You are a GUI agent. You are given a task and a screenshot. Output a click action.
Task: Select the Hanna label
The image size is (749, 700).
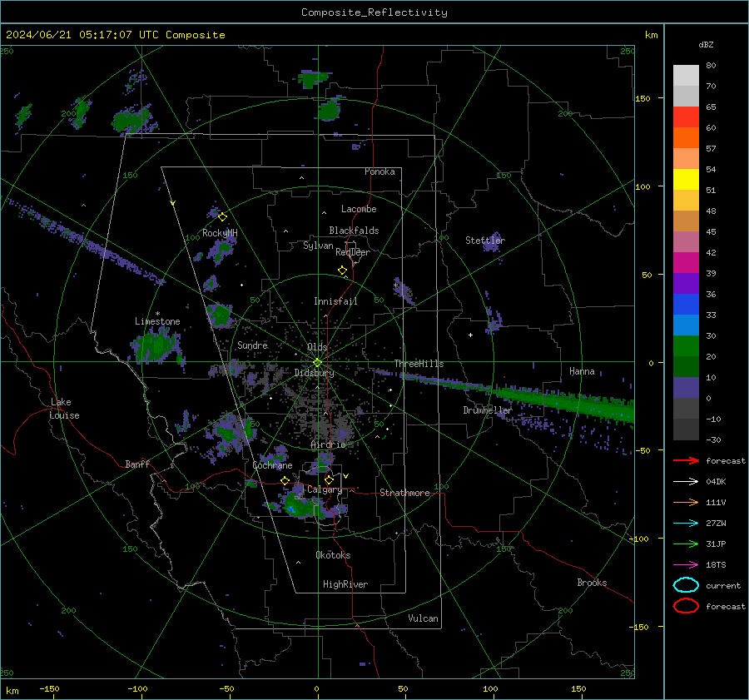(582, 371)
